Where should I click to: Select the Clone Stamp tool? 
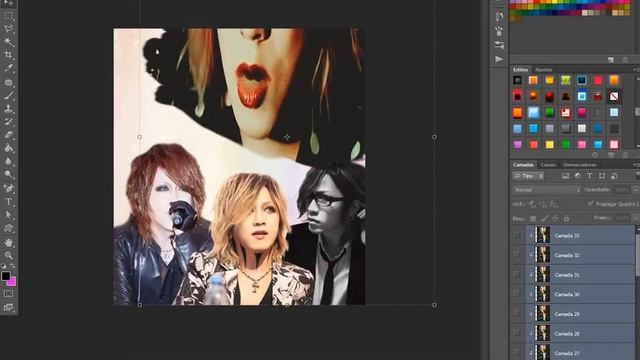tap(8, 109)
